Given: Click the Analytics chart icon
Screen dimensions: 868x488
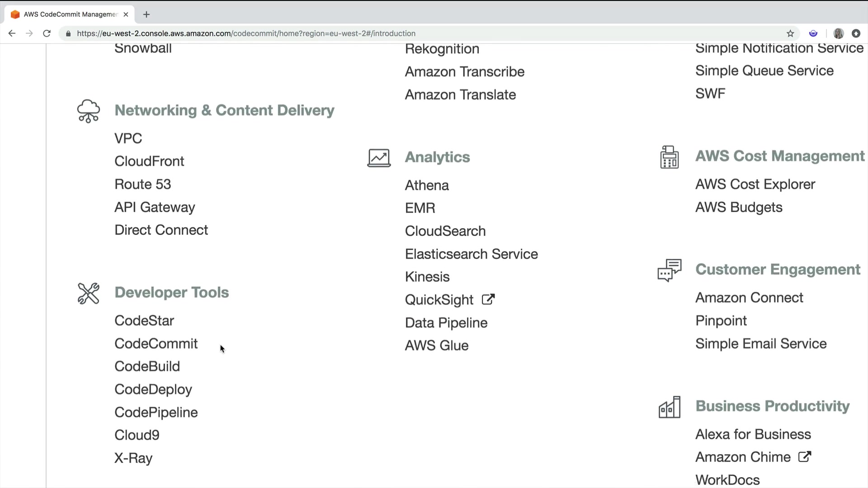Looking at the screenshot, I should click(379, 158).
